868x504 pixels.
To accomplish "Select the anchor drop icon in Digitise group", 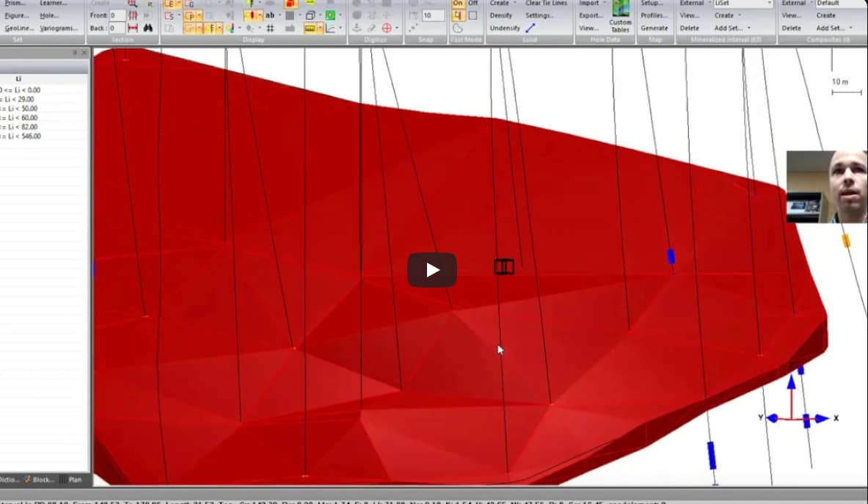I will coord(357,26).
